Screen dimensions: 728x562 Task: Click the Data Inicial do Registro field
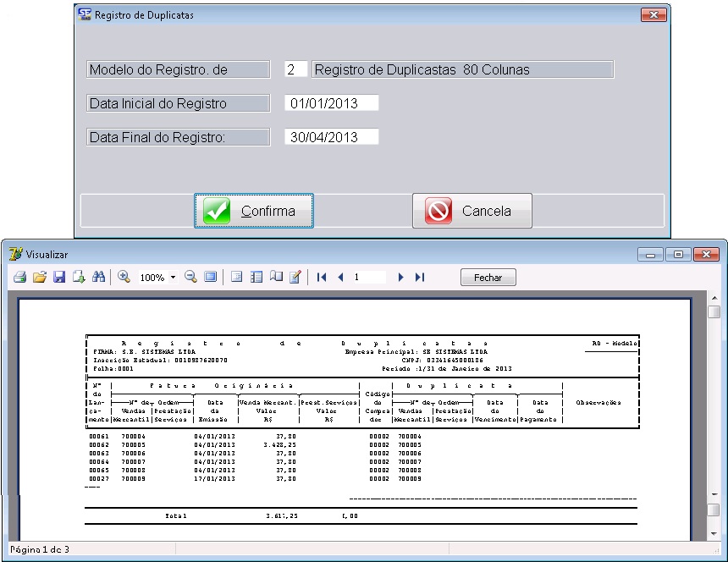(331, 103)
